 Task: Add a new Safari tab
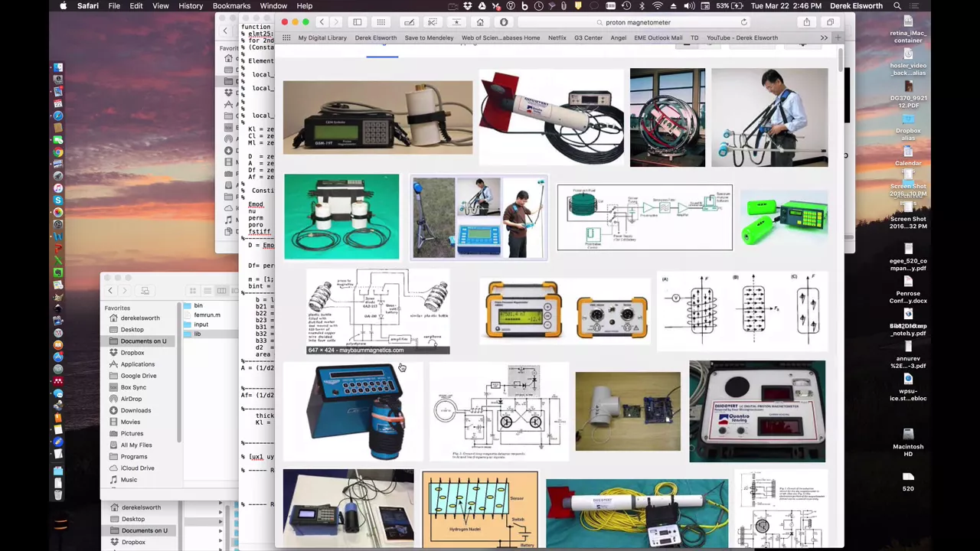click(x=838, y=37)
